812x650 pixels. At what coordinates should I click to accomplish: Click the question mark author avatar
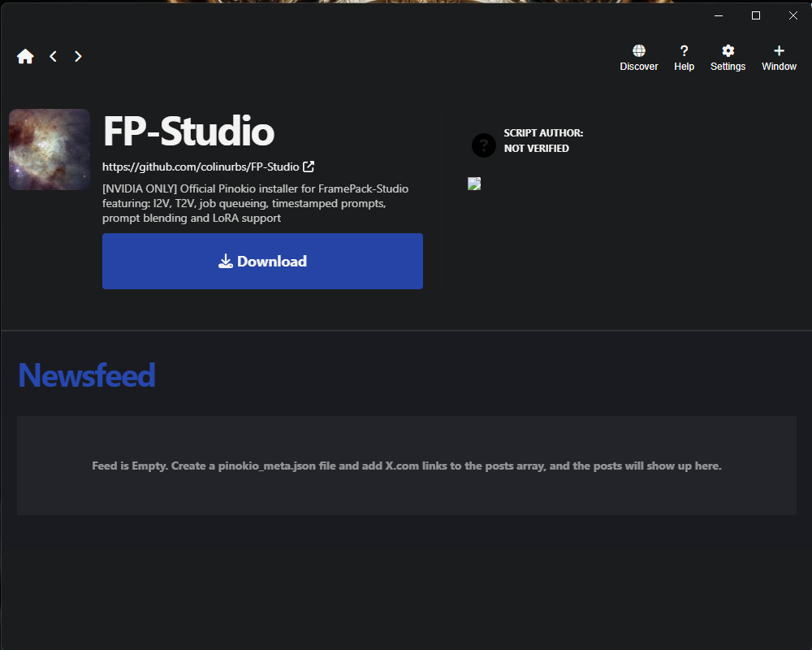click(x=484, y=145)
